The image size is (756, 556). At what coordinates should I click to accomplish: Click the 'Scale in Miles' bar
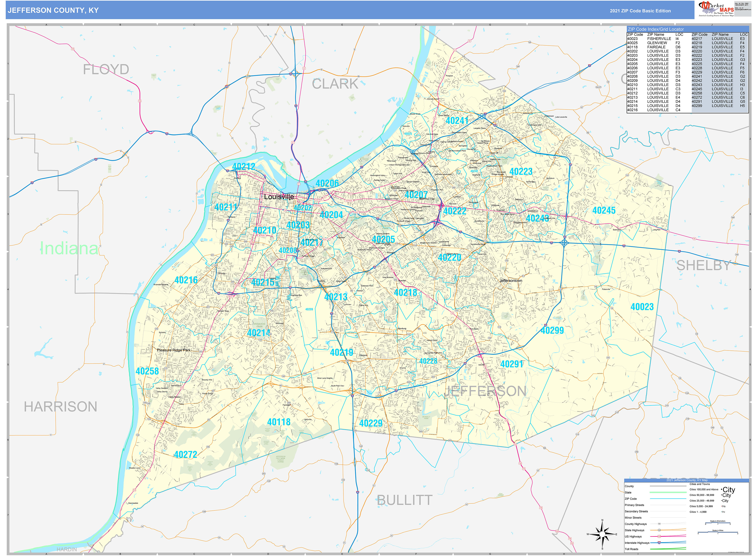[718, 532]
